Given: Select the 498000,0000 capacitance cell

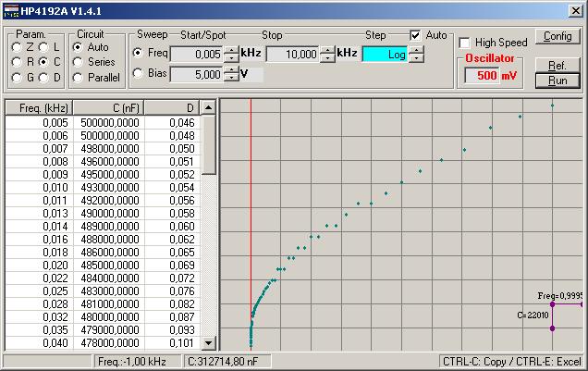Looking at the screenshot, I should 109,149.
